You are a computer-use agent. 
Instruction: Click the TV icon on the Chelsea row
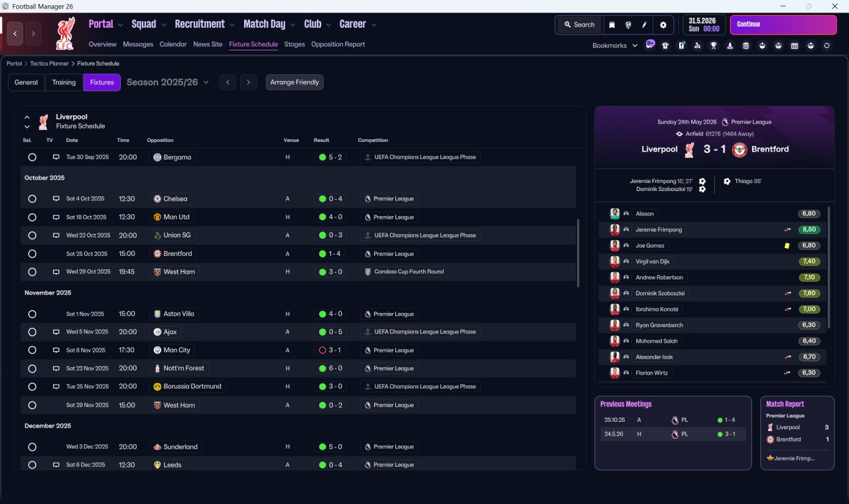tap(56, 199)
